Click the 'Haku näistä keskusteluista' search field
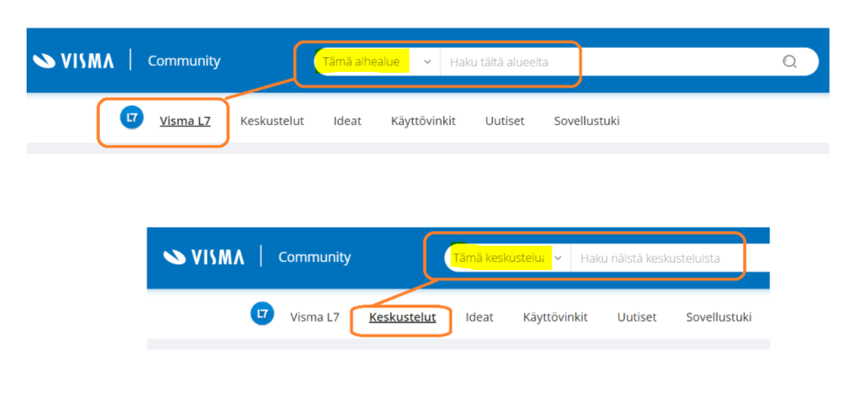 [670, 258]
